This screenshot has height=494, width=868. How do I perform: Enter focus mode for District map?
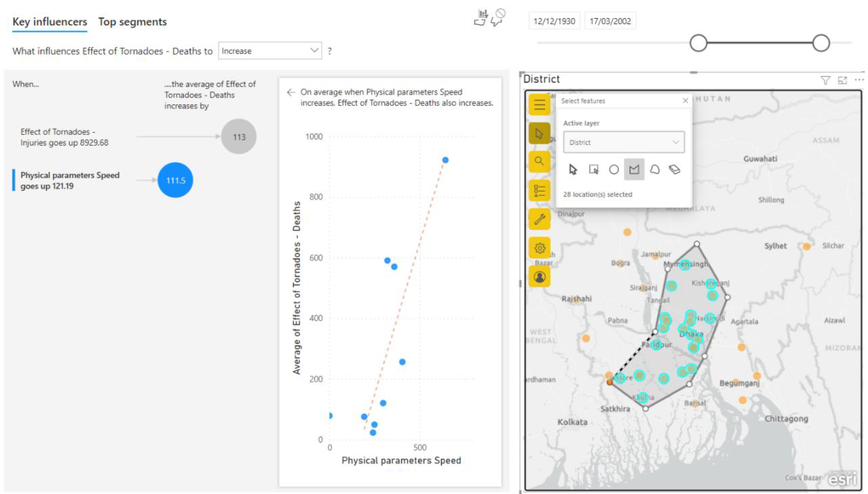pyautogui.click(x=842, y=80)
